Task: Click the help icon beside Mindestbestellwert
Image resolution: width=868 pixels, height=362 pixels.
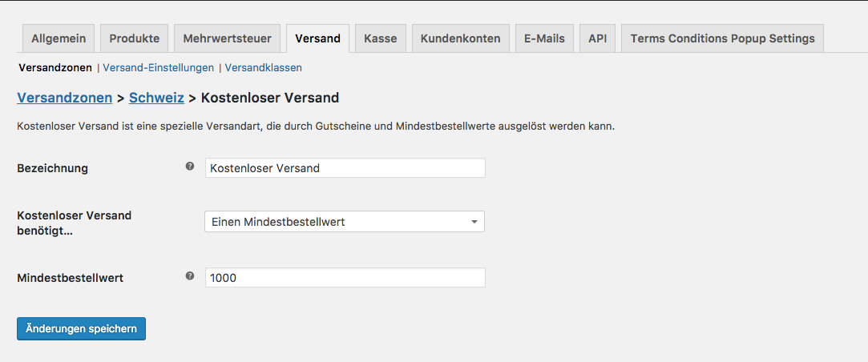Action: pyautogui.click(x=190, y=276)
